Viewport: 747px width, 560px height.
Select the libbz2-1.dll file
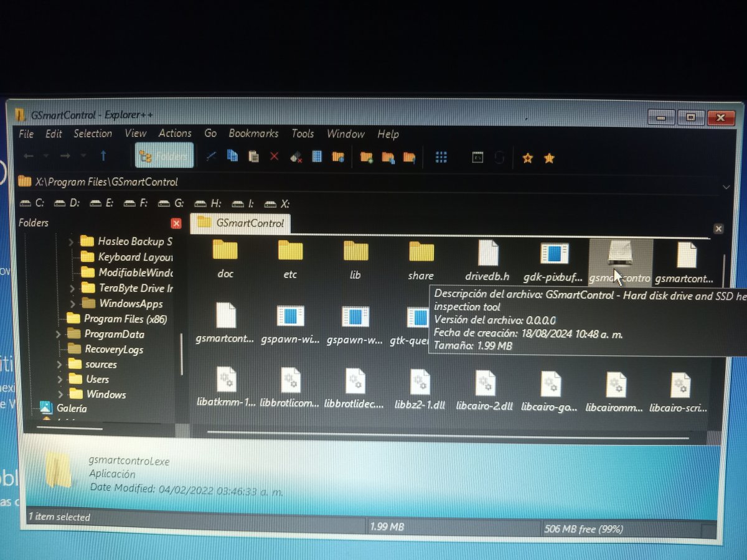point(420,389)
